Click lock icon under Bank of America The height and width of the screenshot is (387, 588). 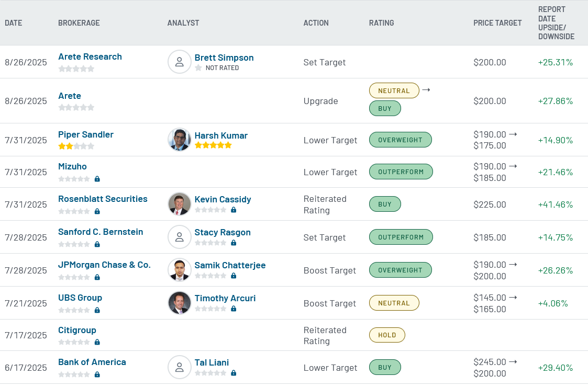[x=97, y=374]
